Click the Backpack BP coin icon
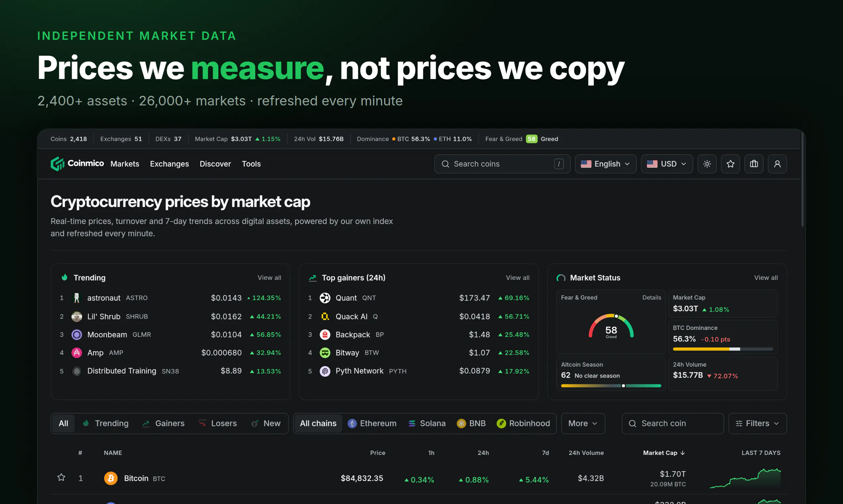Screen dimensions: 843x504 click(x=325, y=335)
